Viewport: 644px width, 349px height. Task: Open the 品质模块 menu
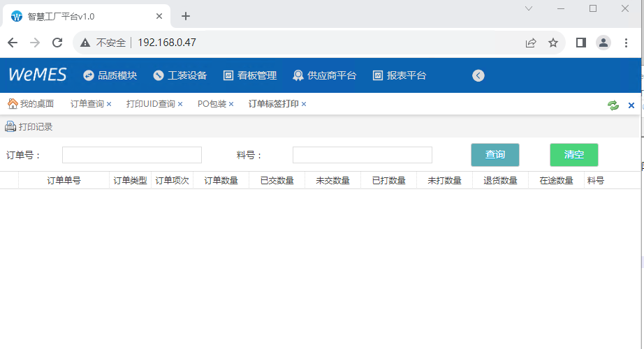(x=110, y=75)
